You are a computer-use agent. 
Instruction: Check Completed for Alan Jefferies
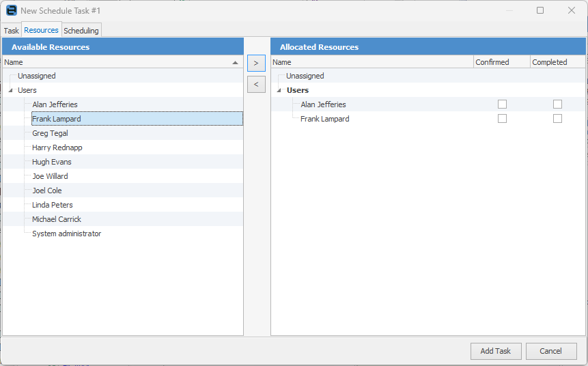[x=558, y=104]
